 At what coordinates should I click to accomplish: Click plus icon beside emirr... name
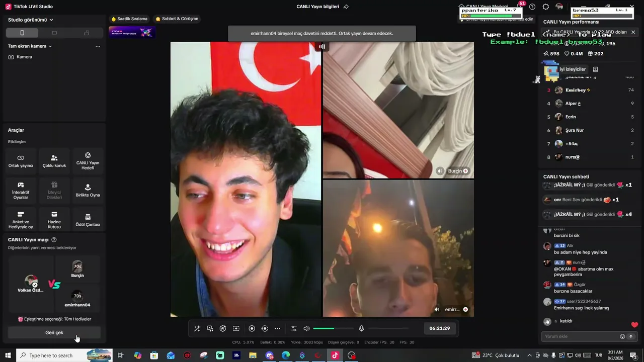click(465, 309)
